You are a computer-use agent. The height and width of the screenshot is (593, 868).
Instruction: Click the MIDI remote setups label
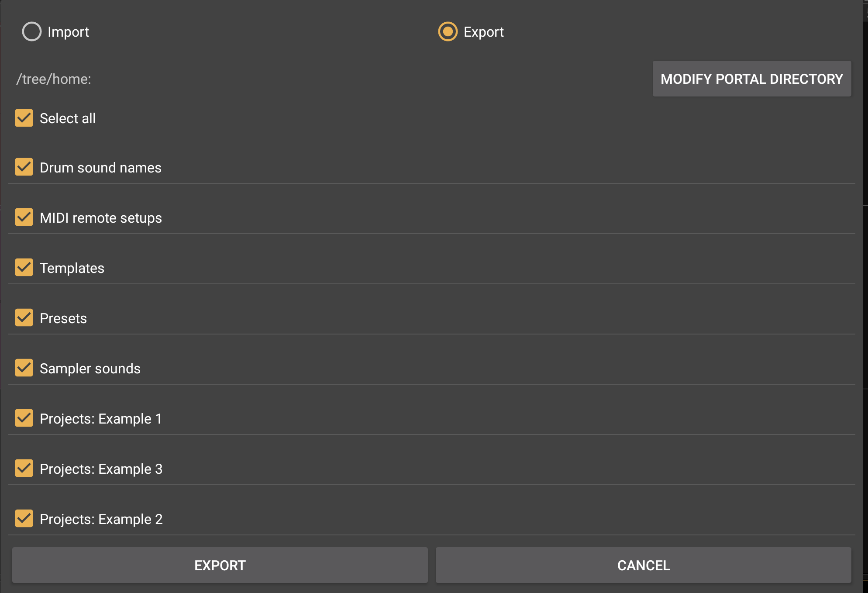click(x=101, y=218)
